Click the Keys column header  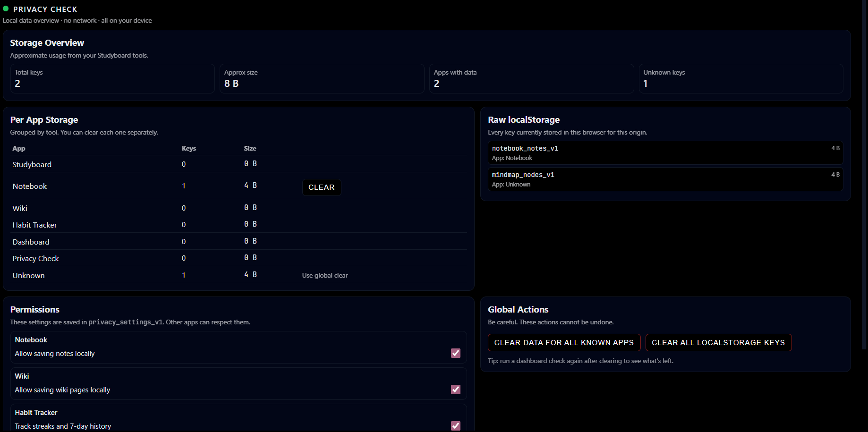(189, 148)
